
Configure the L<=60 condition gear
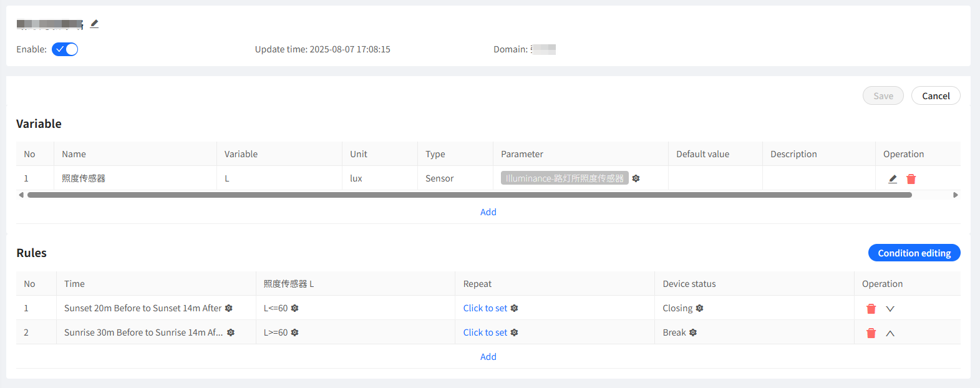click(294, 308)
